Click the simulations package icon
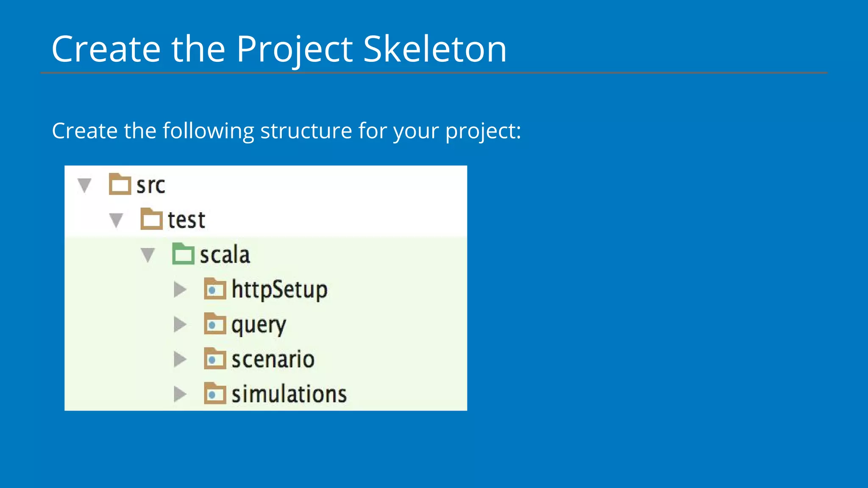This screenshot has width=868, height=488. pyautogui.click(x=215, y=394)
